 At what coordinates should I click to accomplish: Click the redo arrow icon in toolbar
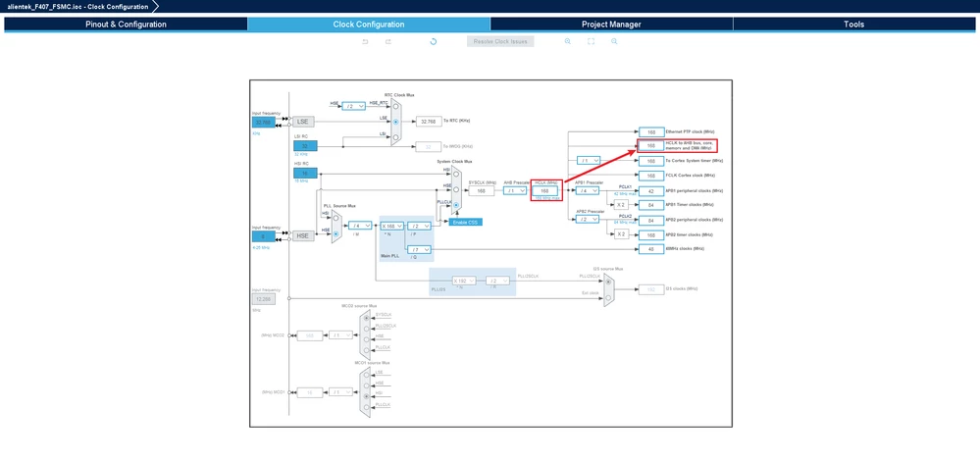pos(388,41)
